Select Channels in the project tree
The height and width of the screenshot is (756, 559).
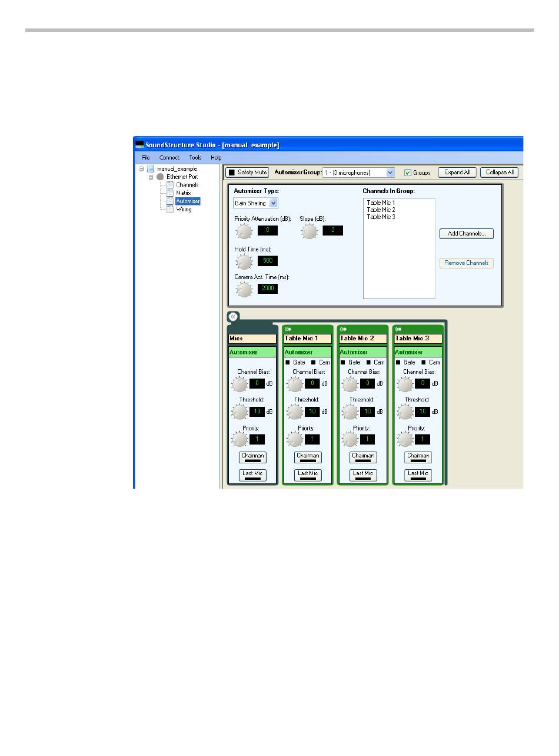(x=187, y=185)
